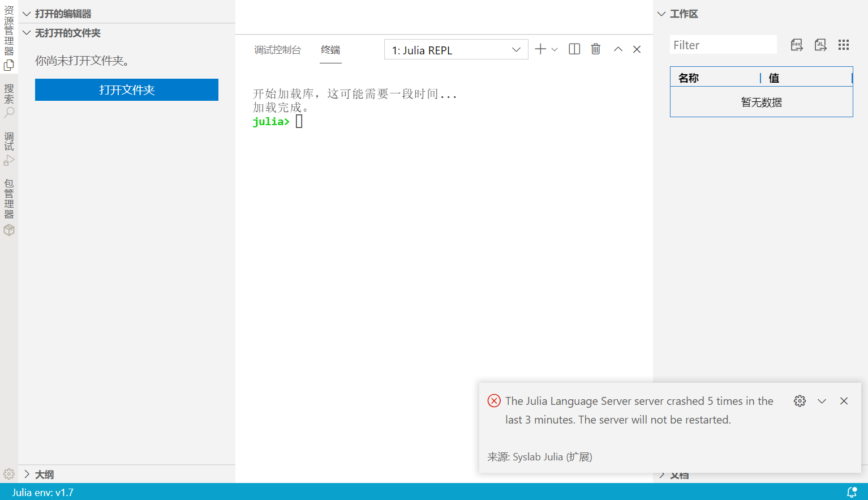Click the workspace Filter input field

click(x=723, y=45)
